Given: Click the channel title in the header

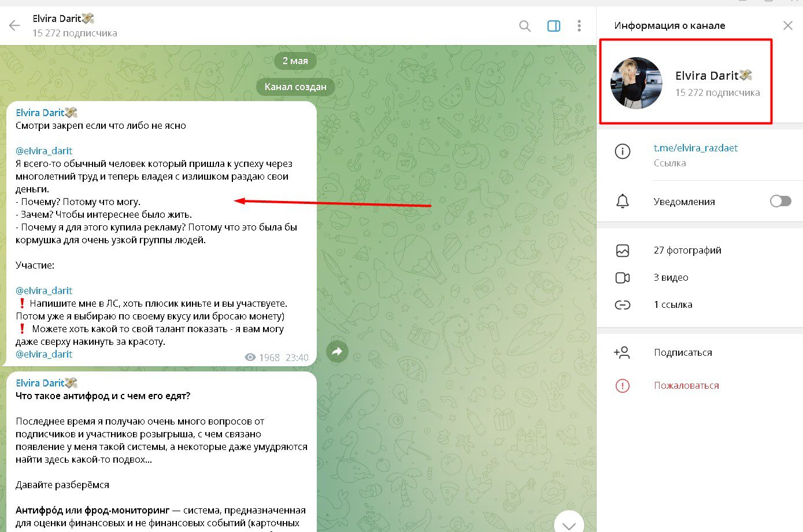Looking at the screenshot, I should pos(63,18).
